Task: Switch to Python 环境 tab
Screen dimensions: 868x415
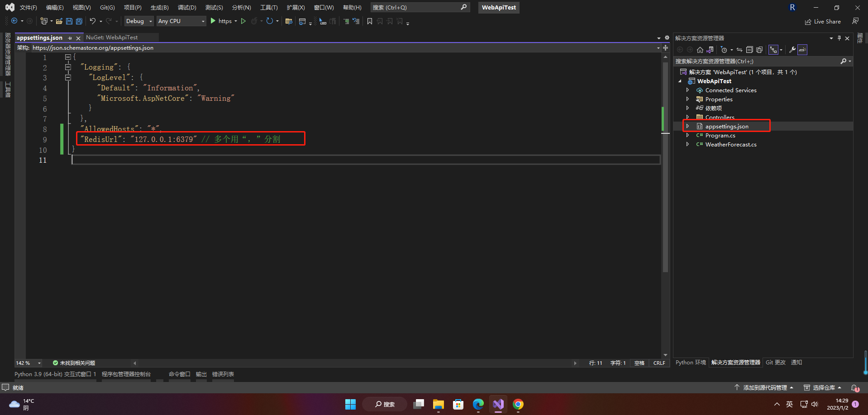Action: (x=691, y=363)
